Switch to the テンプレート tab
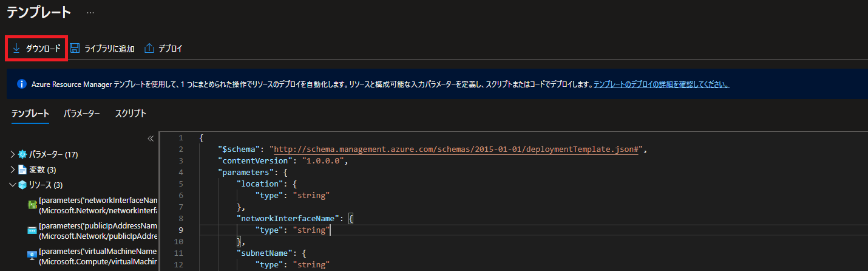 point(30,114)
